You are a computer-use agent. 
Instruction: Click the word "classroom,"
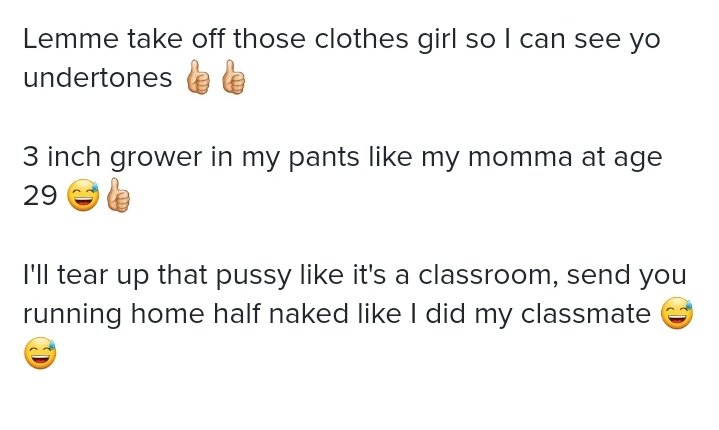488,275
